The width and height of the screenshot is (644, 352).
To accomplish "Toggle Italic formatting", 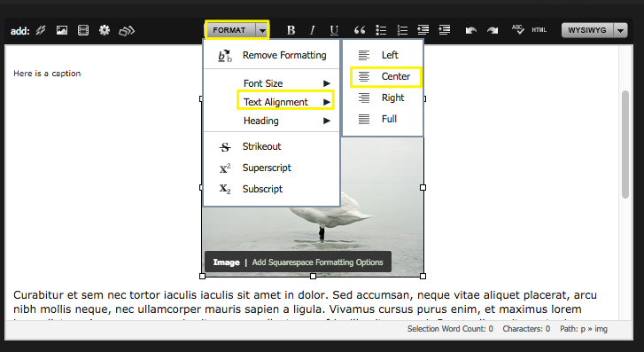I will [313, 30].
